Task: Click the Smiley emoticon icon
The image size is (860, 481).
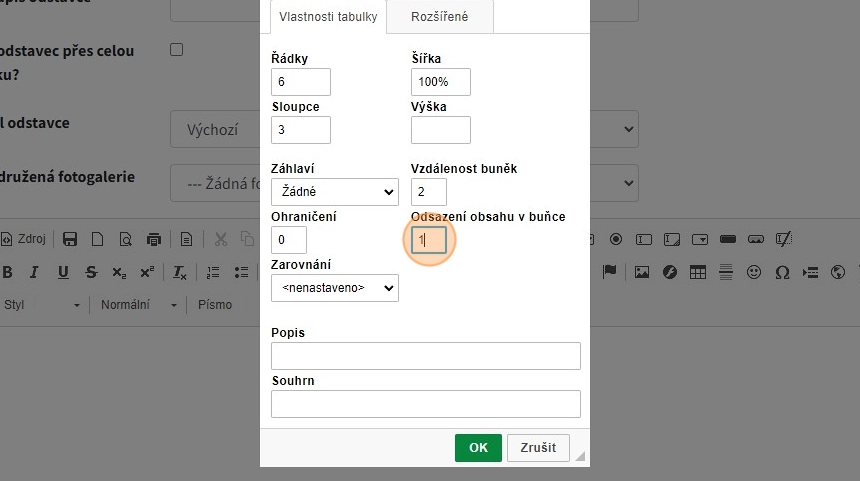Action: pos(754,272)
